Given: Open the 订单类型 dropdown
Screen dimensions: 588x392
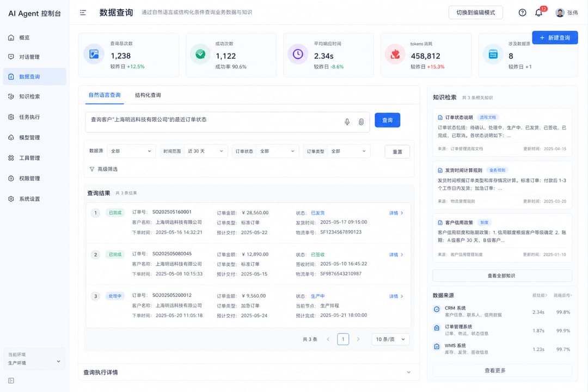Looking at the screenshot, I should tap(349, 151).
